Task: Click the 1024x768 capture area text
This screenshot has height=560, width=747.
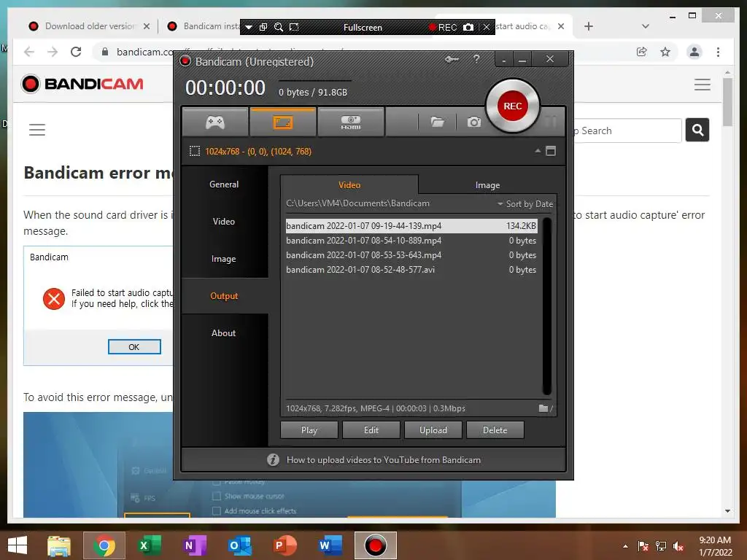Action: tap(258, 152)
